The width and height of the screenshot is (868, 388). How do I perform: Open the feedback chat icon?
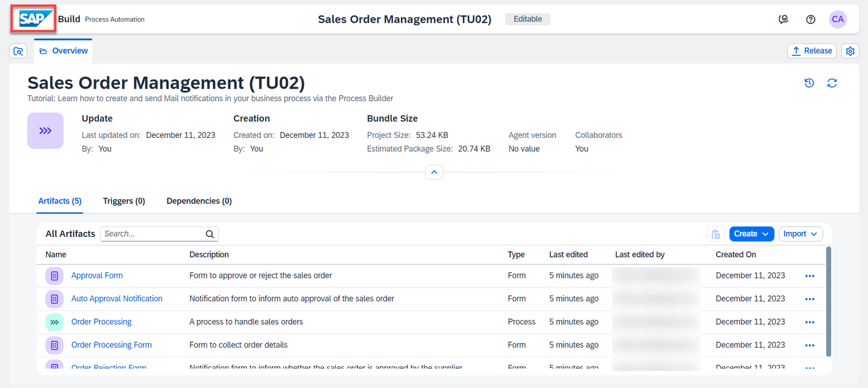(784, 19)
